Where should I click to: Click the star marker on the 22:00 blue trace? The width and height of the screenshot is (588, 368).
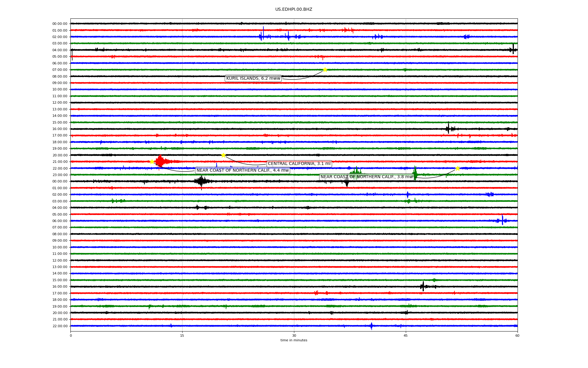click(457, 168)
